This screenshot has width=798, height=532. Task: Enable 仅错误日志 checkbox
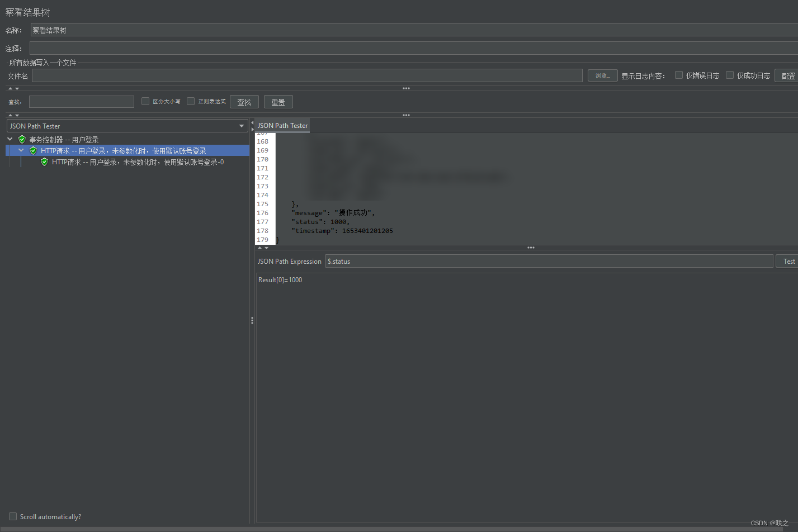679,75
